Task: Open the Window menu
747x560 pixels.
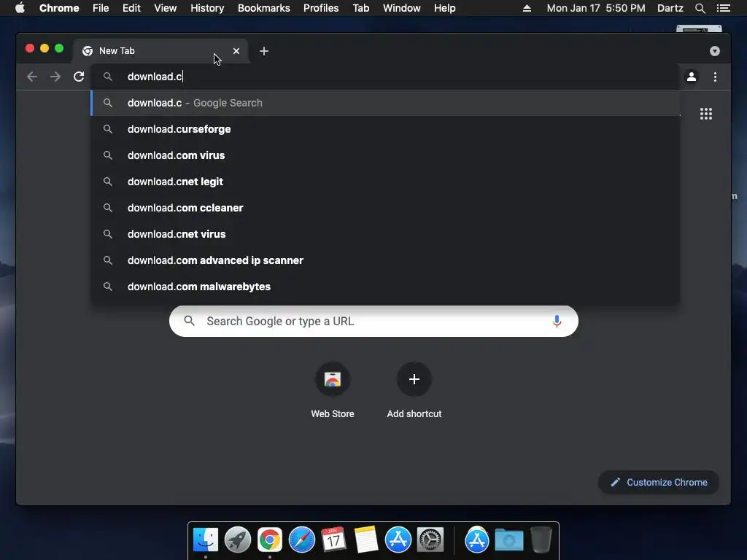Action: (x=402, y=8)
